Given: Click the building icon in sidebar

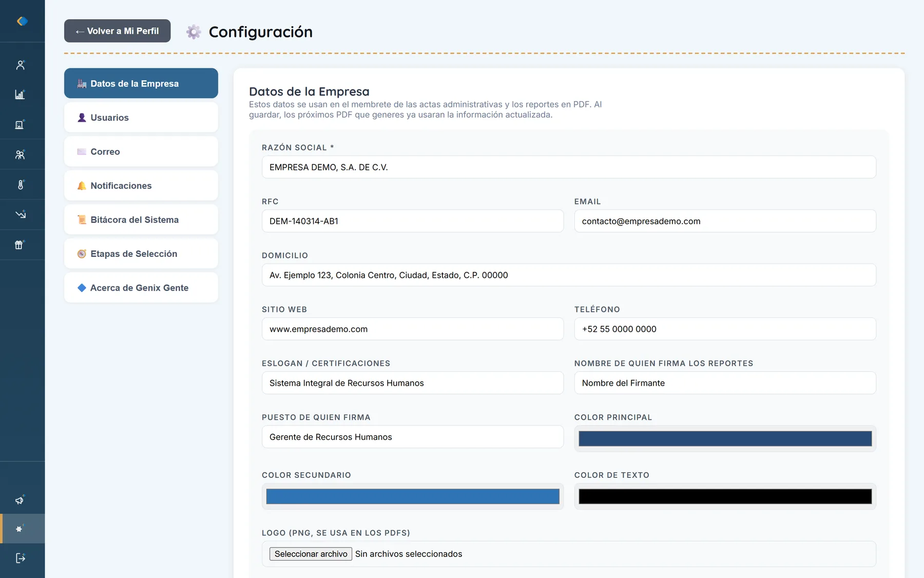Looking at the screenshot, I should pos(20,124).
